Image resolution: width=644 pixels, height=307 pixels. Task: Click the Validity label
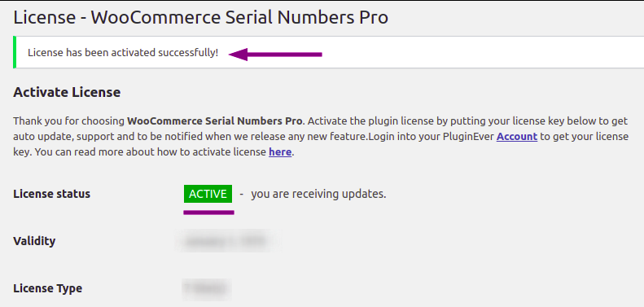[x=34, y=241]
